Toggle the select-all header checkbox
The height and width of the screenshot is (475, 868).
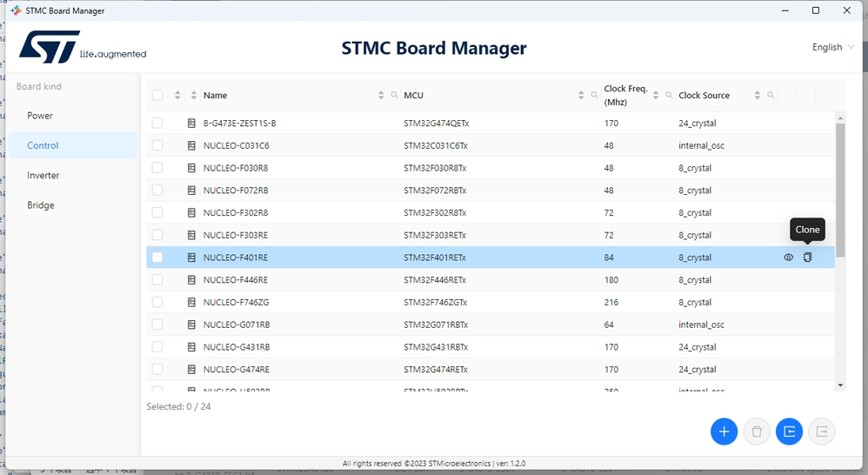click(157, 95)
